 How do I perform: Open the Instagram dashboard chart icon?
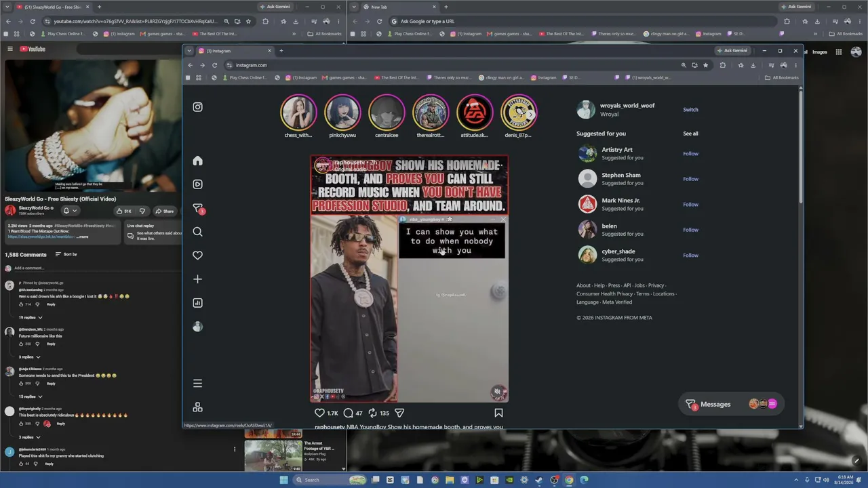[197, 303]
